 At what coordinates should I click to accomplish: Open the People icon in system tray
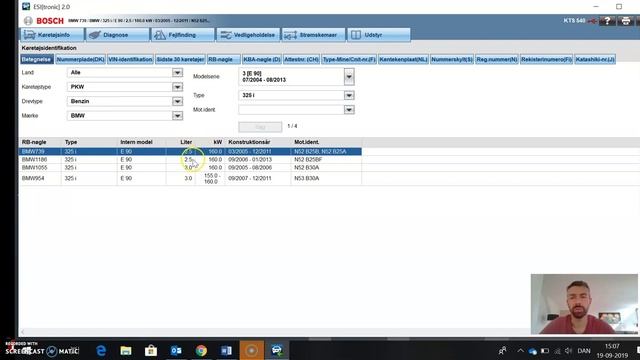(x=502, y=351)
